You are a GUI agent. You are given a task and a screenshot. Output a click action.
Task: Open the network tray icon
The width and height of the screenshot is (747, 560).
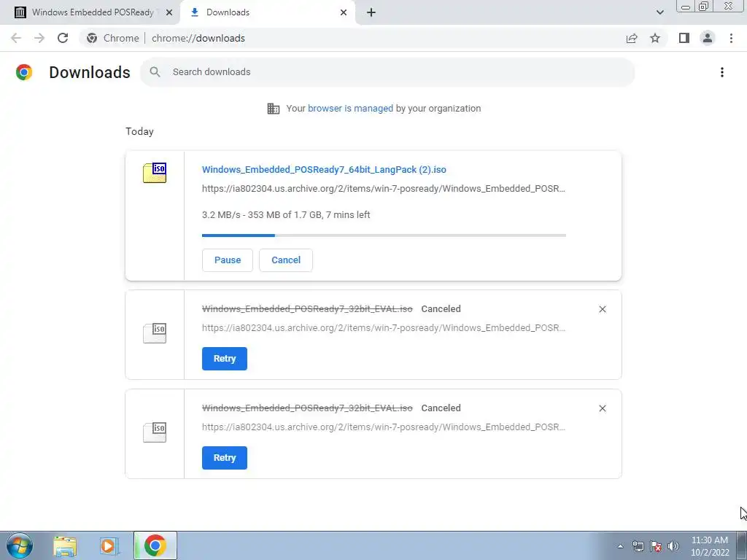coord(638,546)
